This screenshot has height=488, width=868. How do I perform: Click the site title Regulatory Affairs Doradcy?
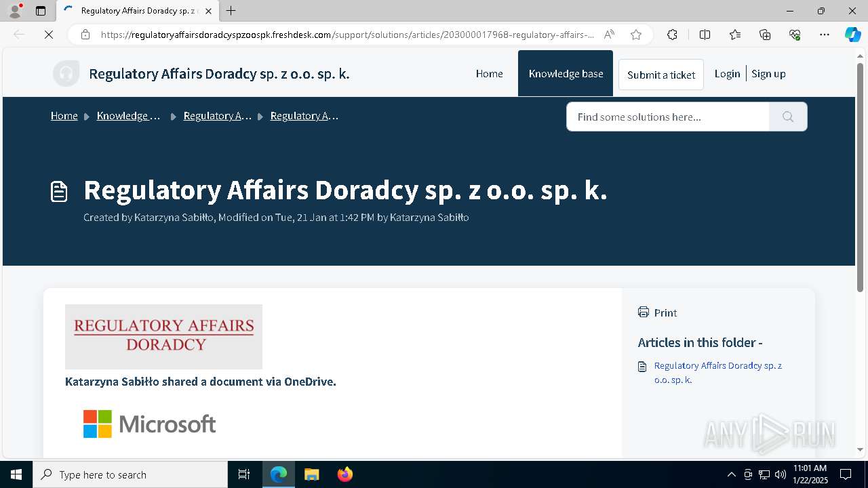coord(219,74)
